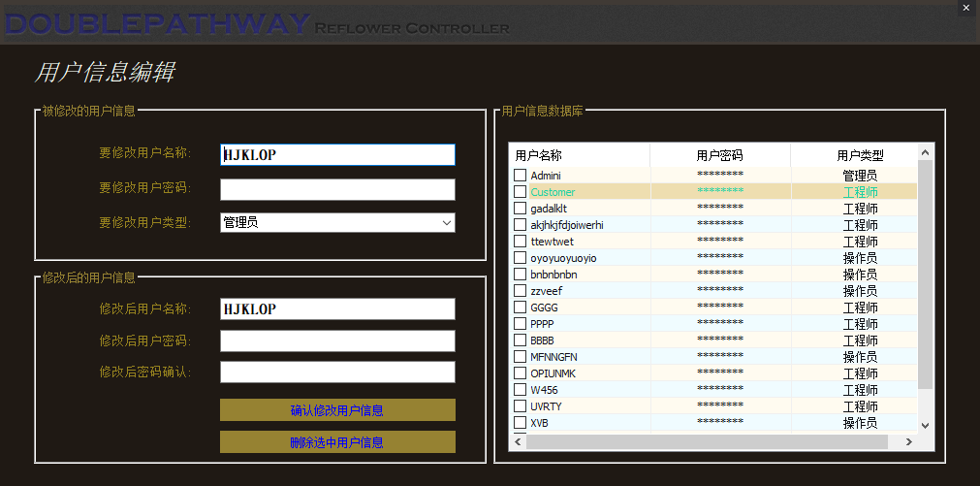Select the Admini user name
Screen dimensions: 980x486
(x=546, y=176)
